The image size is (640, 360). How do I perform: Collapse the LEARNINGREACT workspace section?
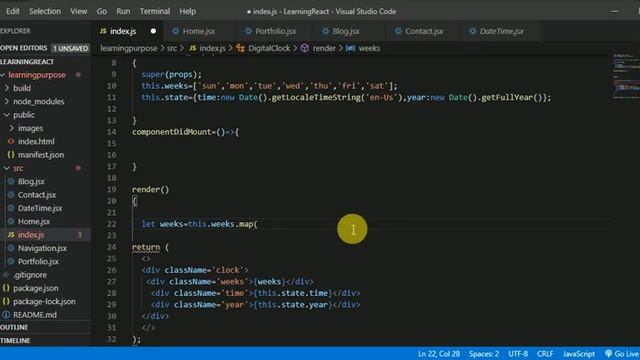tap(27, 62)
